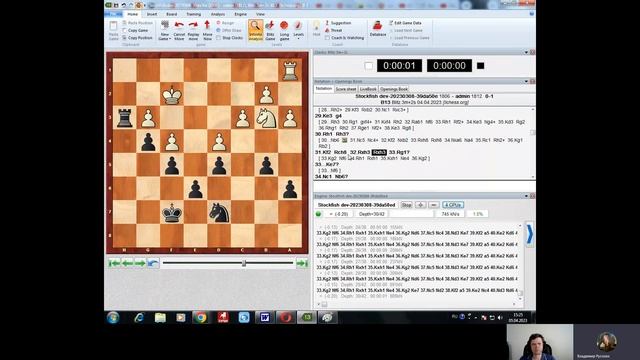Start a Long game
The width and height of the screenshot is (640, 360).
[284, 30]
